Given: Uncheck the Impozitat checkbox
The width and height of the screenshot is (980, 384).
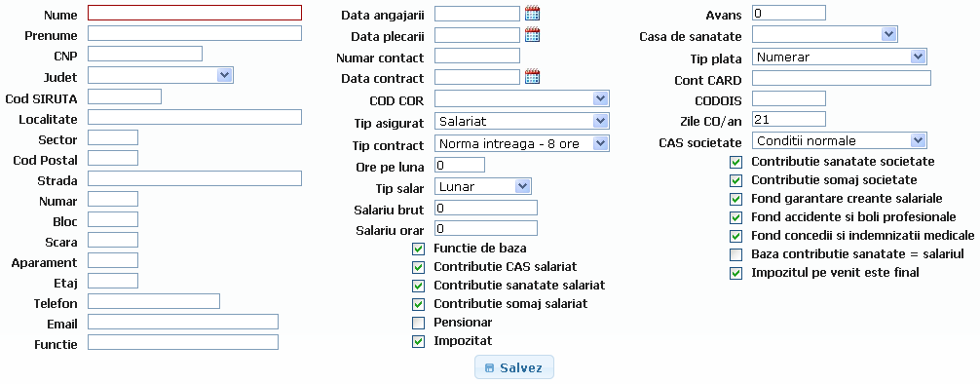Looking at the screenshot, I should [418, 342].
